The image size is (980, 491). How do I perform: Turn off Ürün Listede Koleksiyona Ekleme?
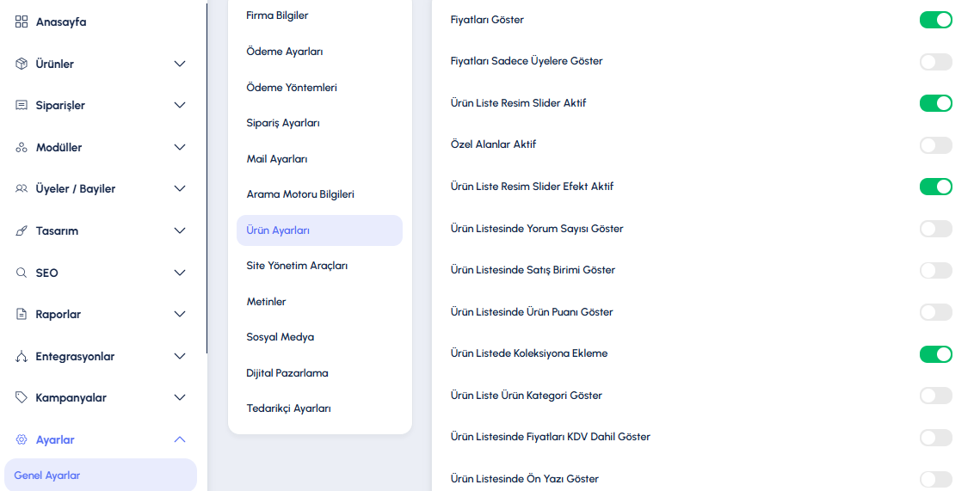[x=935, y=353]
